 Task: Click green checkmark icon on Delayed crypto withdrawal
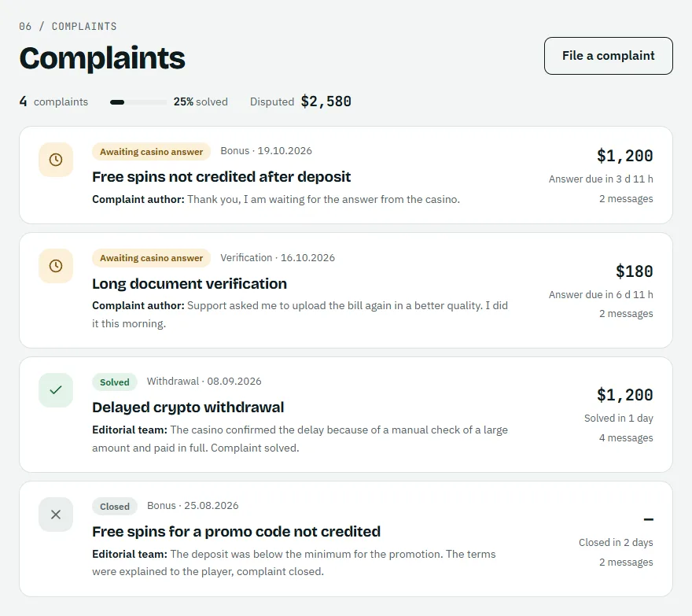tap(56, 390)
